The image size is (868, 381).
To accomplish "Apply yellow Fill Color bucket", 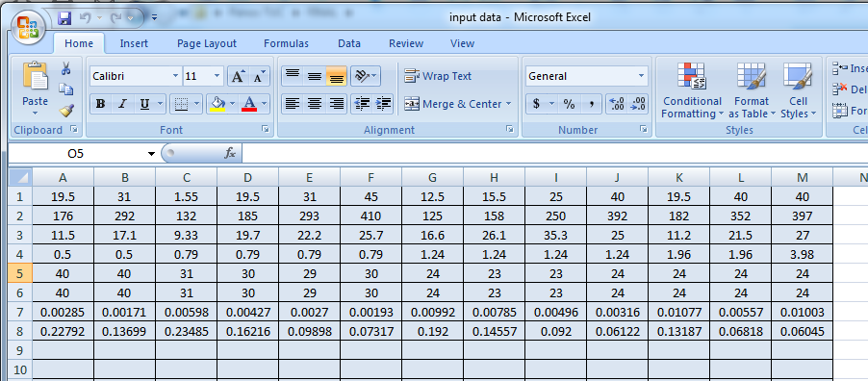I will pos(217,104).
